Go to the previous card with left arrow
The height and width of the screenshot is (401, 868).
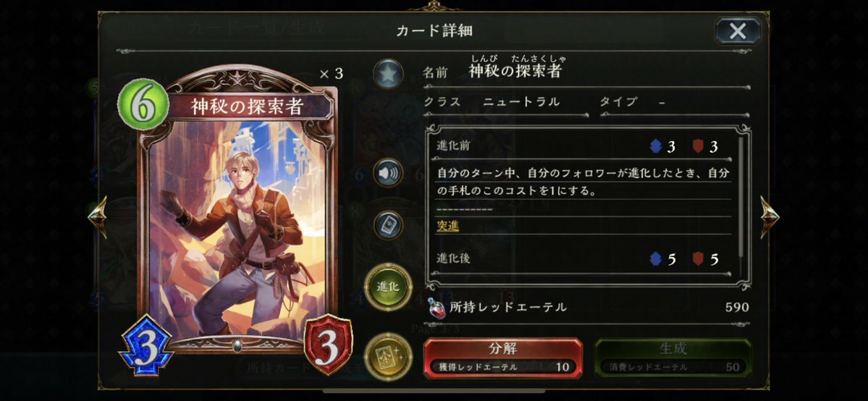pos(98,216)
